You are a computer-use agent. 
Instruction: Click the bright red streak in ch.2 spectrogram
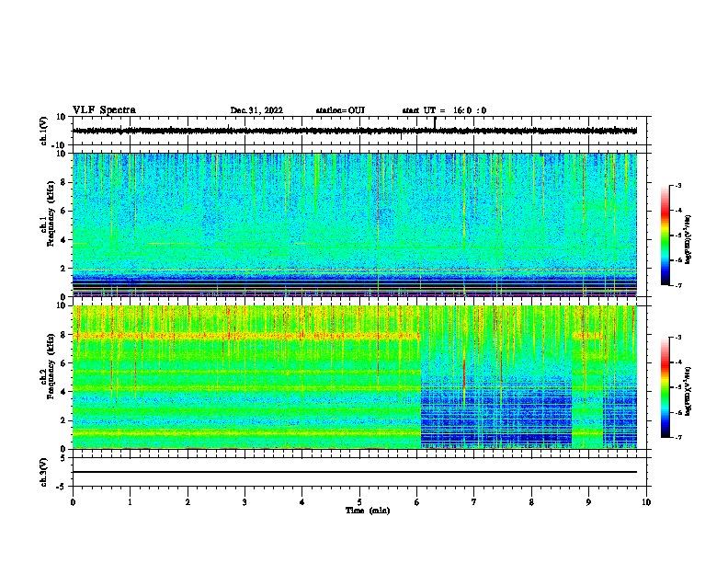(464, 373)
